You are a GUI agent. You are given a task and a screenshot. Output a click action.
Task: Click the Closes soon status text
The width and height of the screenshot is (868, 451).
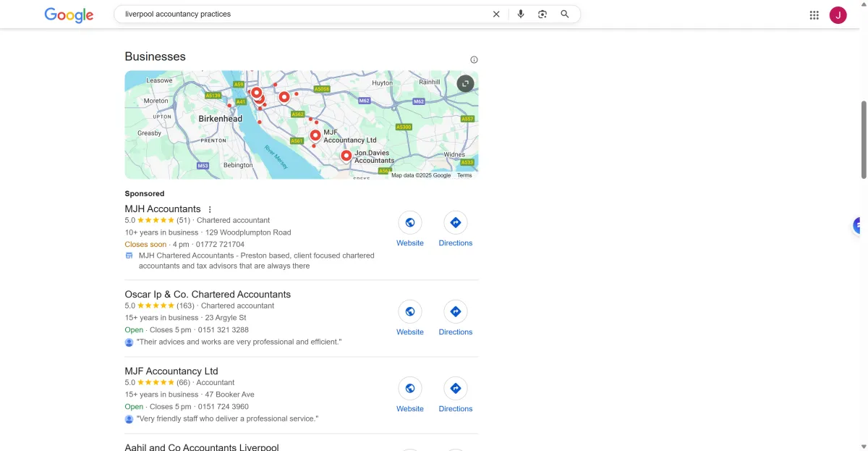pyautogui.click(x=145, y=245)
